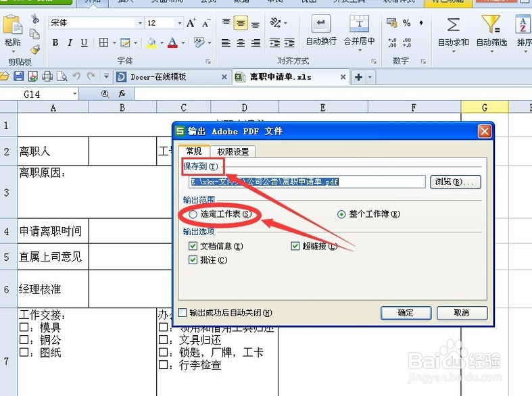Click the AutoFilter 自动筛选 funnel icon
The height and width of the screenshot is (396, 532).
pos(491,24)
